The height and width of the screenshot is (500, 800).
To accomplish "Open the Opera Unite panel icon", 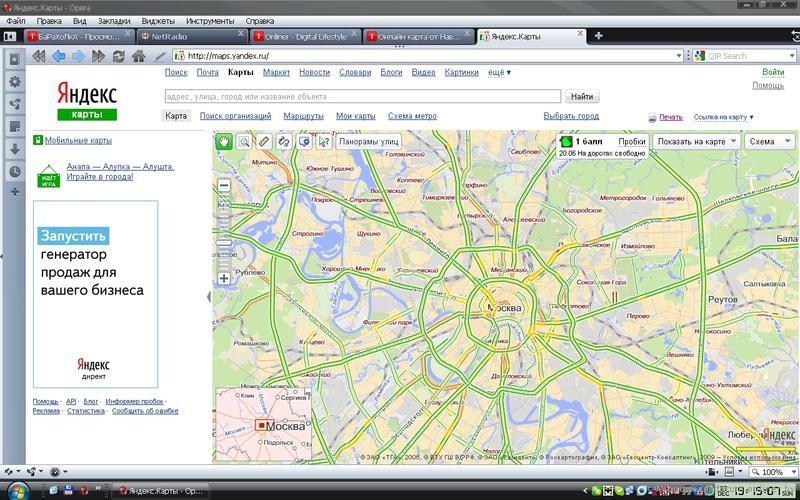I will tap(15, 104).
